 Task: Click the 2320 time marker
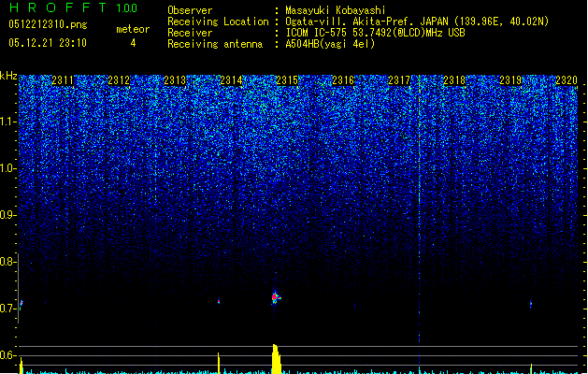(566, 80)
